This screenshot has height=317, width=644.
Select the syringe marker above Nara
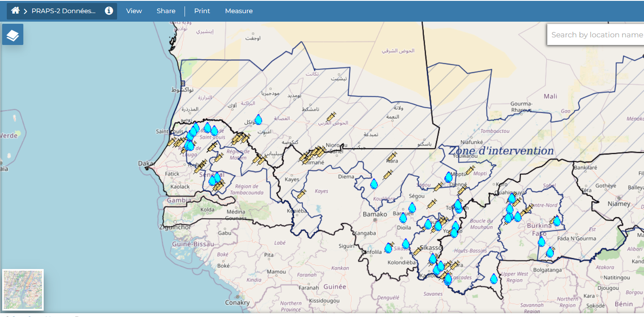click(392, 157)
